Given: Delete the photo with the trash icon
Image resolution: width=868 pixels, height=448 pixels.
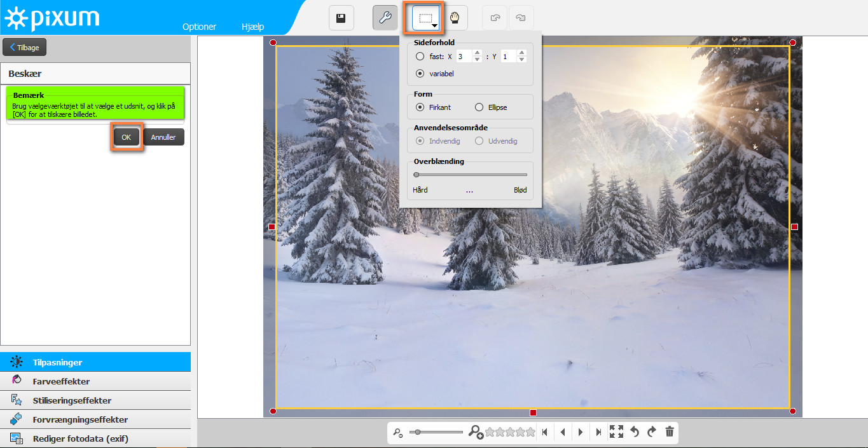Looking at the screenshot, I should 669,432.
